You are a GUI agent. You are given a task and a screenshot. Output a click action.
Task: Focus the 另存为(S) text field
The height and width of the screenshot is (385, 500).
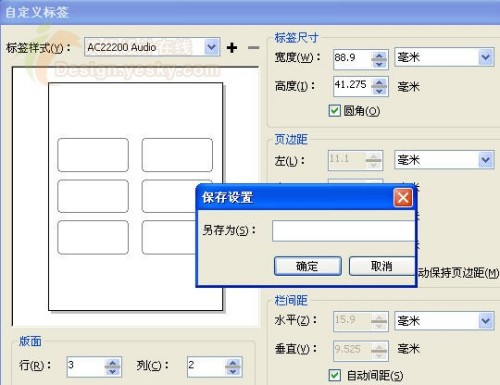click(x=343, y=231)
